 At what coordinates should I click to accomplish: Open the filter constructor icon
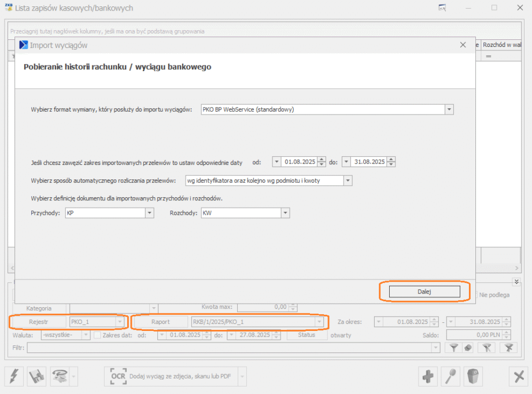pos(486,348)
